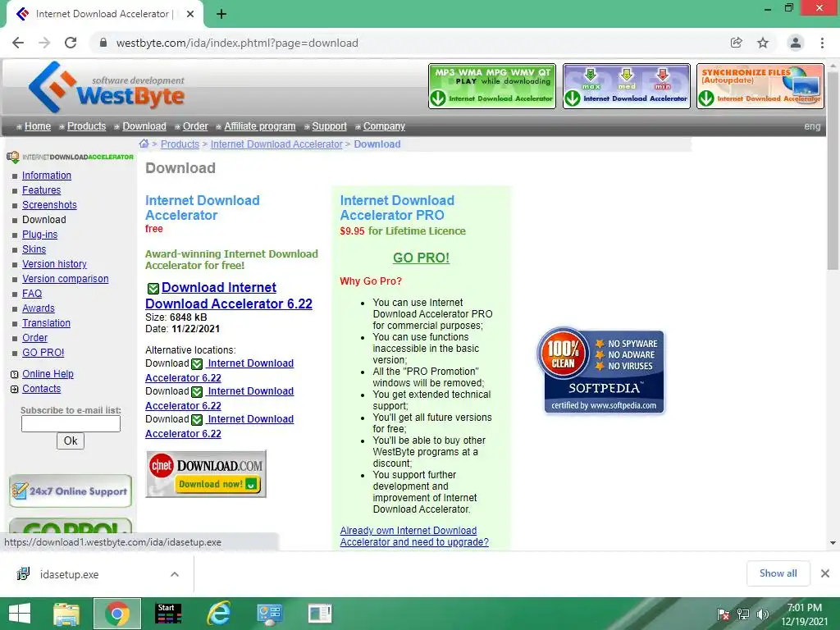840x630 pixels.
Task: Click the large green GO PRO! link
Action: (421, 258)
